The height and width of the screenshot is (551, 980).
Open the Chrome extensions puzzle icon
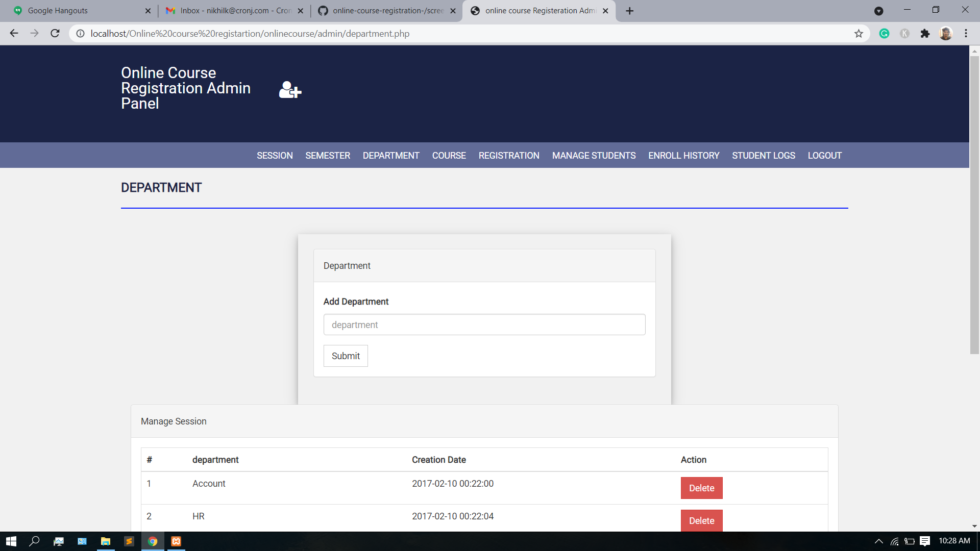pyautogui.click(x=925, y=34)
